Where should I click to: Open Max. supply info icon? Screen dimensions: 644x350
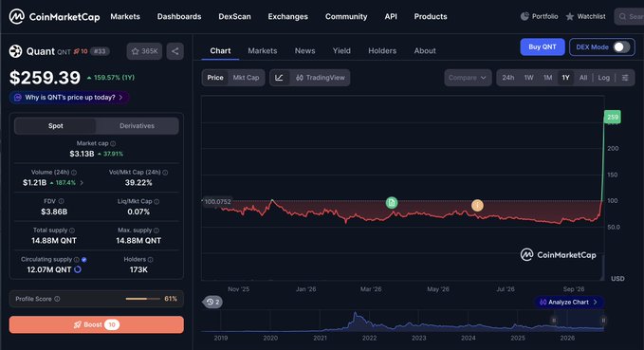156,230
